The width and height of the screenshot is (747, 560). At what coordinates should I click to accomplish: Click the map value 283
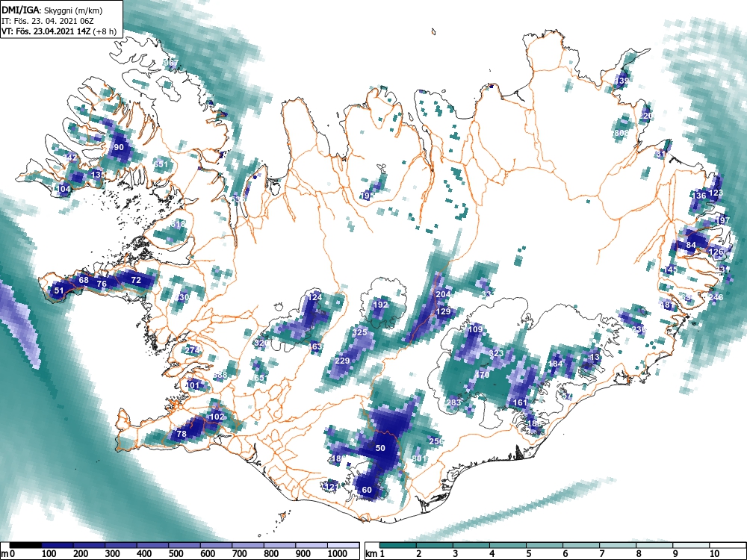pos(453,402)
